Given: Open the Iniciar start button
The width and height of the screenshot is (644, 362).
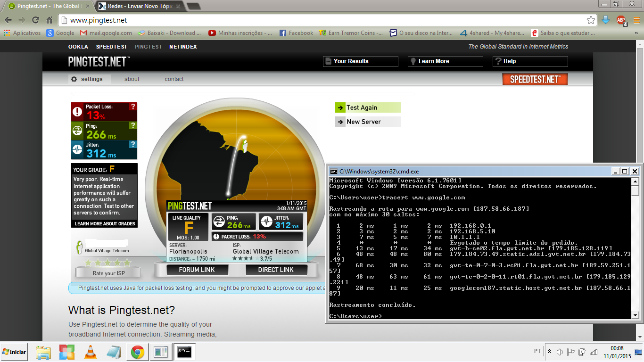Looking at the screenshot, I should (x=14, y=352).
